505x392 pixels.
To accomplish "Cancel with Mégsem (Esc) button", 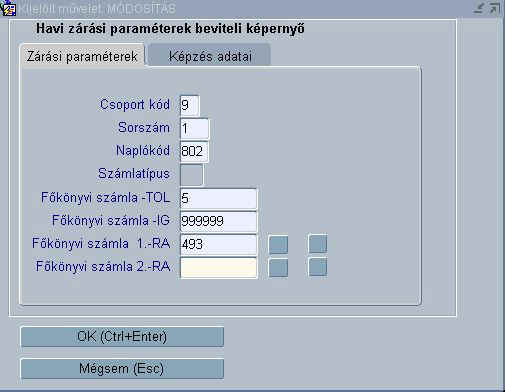I will point(122,368).
